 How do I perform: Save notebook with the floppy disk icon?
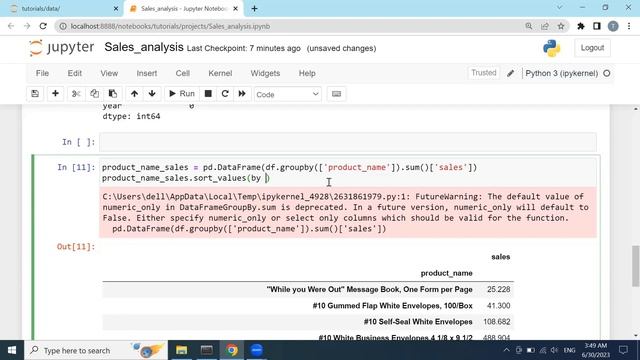(35, 94)
